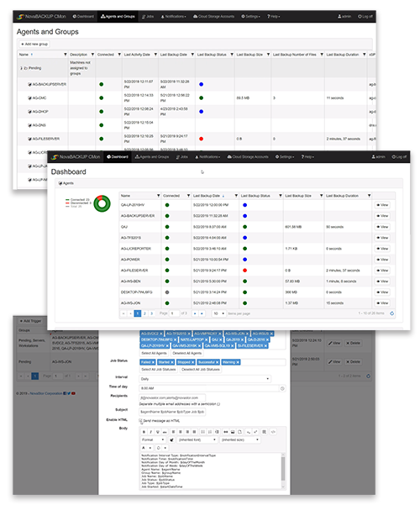The image size is (420, 505).
Task: Open the inherited font dropdown
Action: point(197,440)
